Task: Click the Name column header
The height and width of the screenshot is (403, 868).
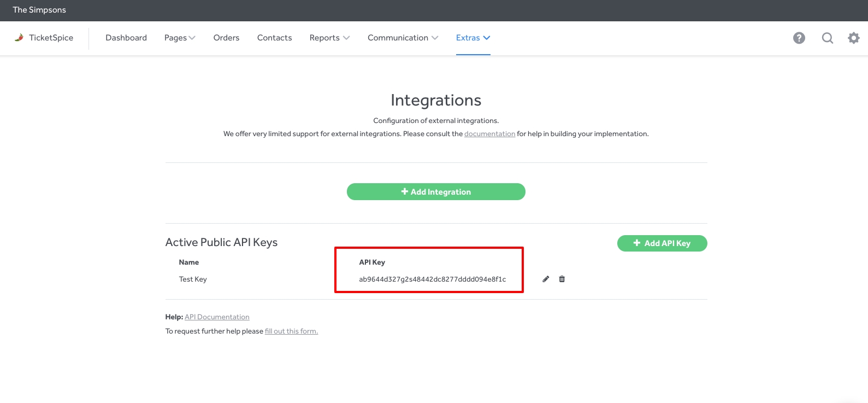Action: pos(189,262)
